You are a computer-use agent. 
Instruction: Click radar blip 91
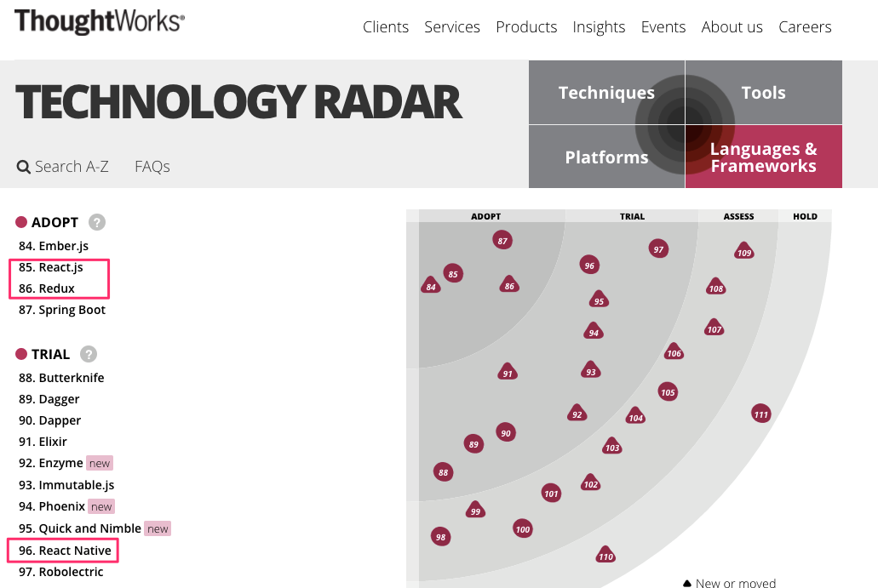(508, 372)
